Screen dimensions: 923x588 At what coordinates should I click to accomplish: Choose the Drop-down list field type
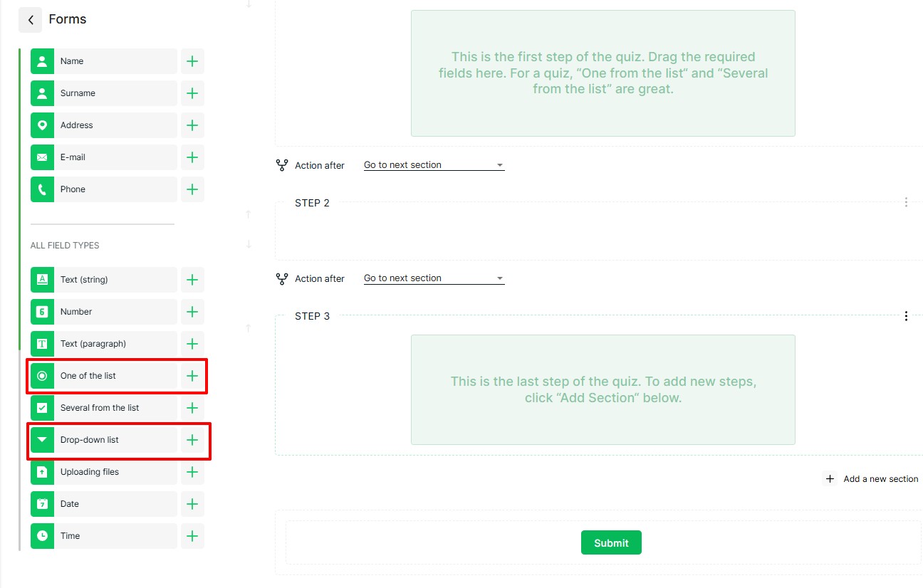tap(103, 440)
